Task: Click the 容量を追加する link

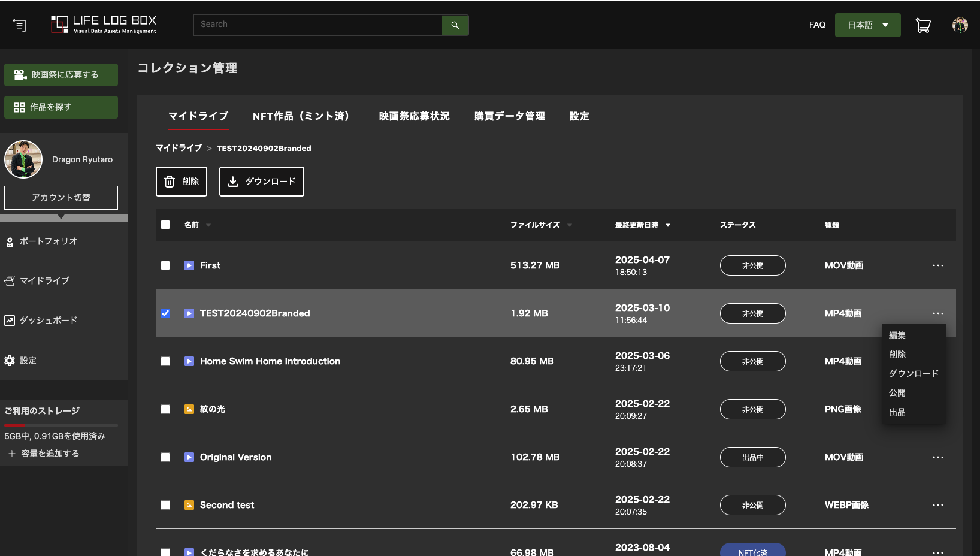Action: (50, 454)
